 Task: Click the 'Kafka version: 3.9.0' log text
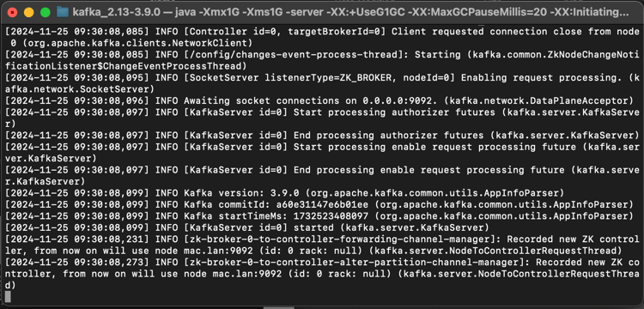click(x=241, y=193)
